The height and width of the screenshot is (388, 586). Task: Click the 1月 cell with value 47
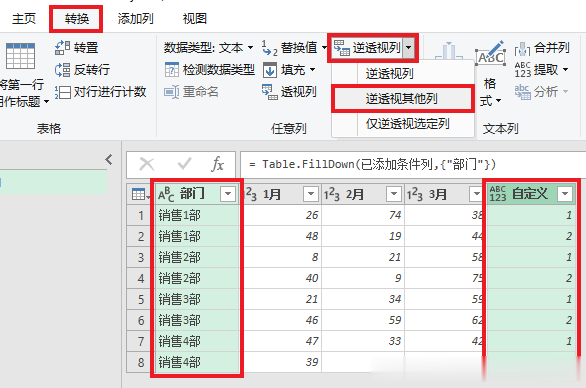[282, 341]
